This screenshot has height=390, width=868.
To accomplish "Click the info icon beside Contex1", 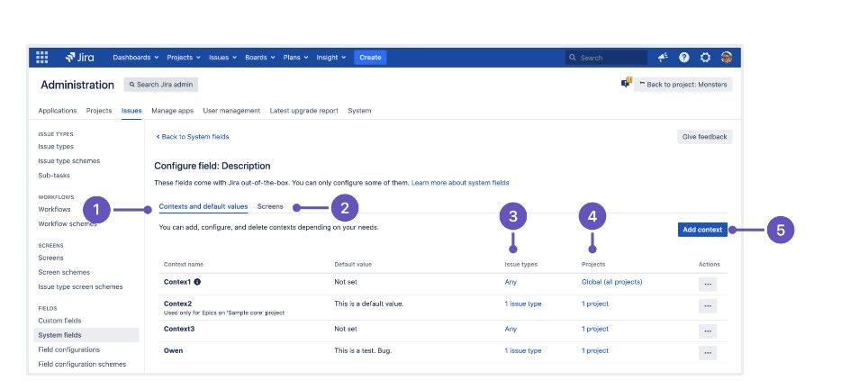I will click(197, 281).
